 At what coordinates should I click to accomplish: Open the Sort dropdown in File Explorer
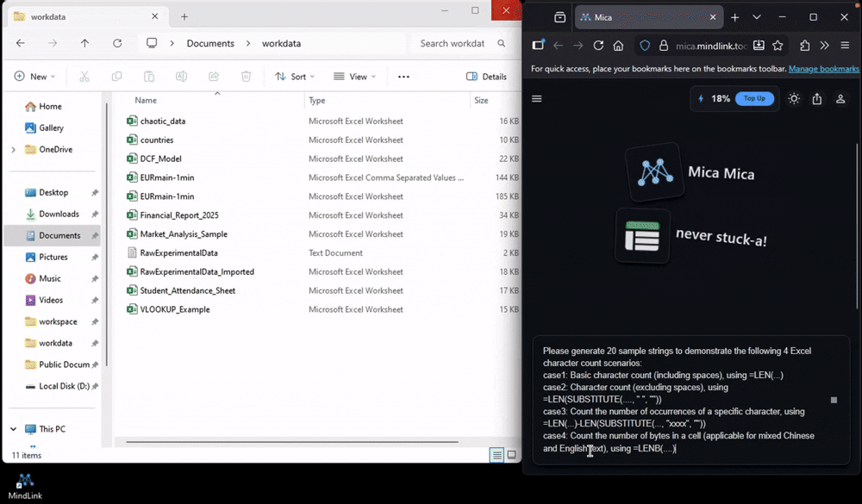(x=294, y=76)
